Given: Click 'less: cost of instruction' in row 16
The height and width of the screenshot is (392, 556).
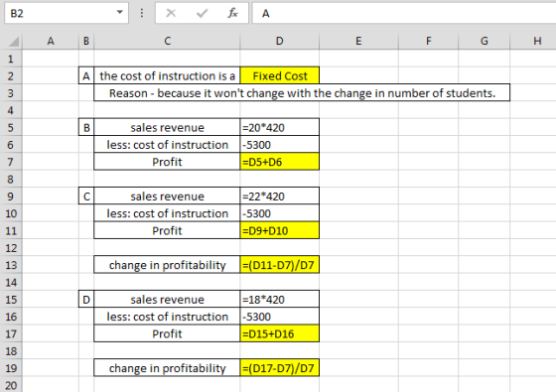Looking at the screenshot, I should pyautogui.click(x=167, y=317).
